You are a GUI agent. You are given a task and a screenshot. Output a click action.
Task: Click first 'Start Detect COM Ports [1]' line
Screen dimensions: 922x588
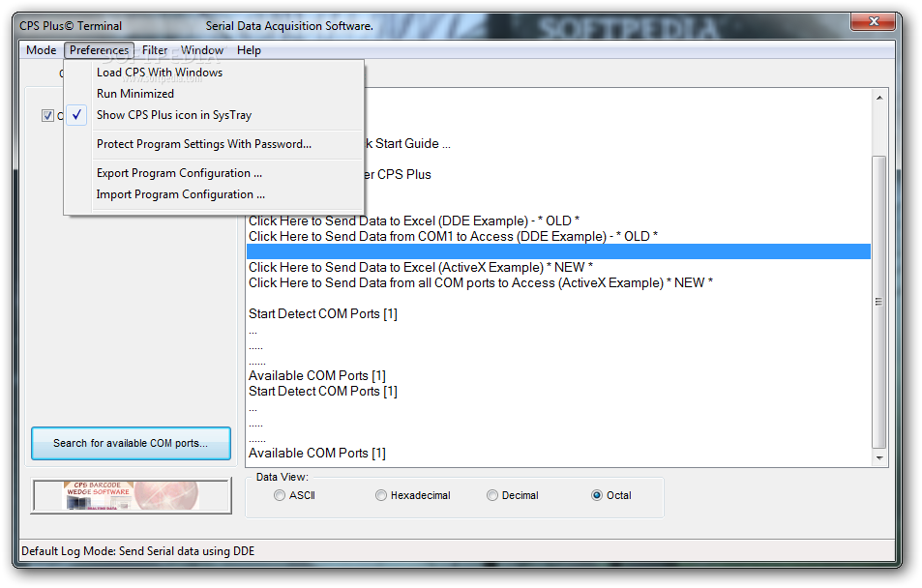323,314
